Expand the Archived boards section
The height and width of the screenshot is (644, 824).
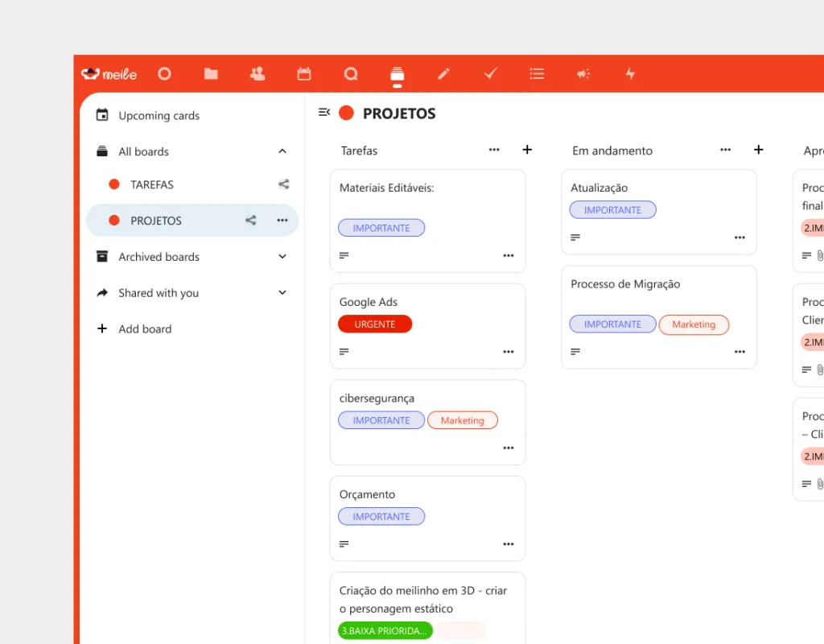click(282, 256)
